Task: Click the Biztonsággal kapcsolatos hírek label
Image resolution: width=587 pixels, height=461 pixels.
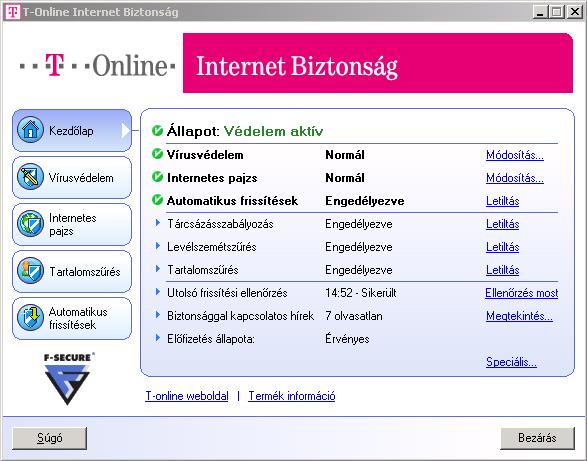Action: coord(240,316)
